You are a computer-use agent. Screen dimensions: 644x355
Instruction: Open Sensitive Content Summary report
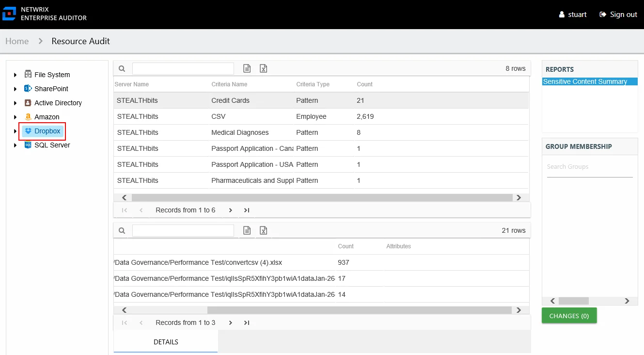point(590,81)
